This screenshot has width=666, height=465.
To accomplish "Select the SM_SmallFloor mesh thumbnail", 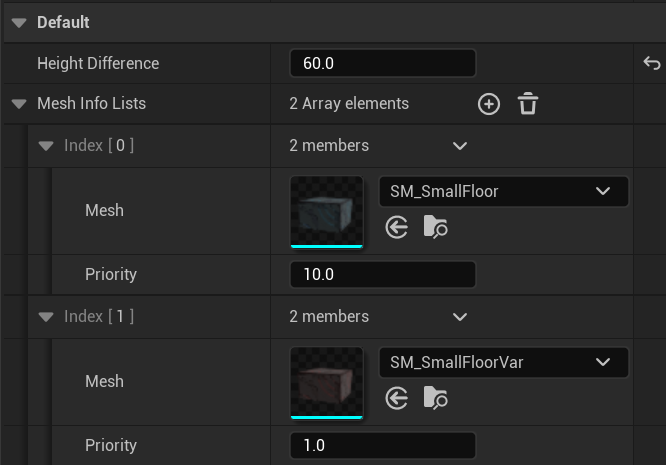I will point(326,212).
